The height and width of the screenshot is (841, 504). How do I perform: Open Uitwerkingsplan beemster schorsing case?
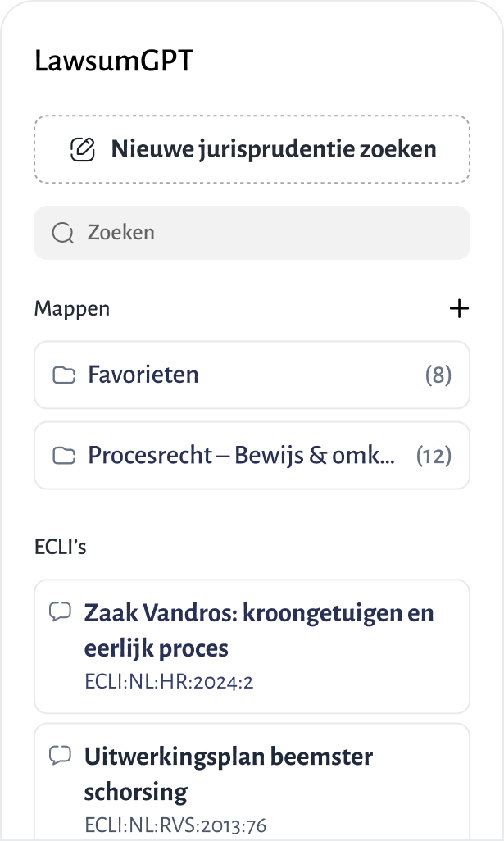pos(228,774)
